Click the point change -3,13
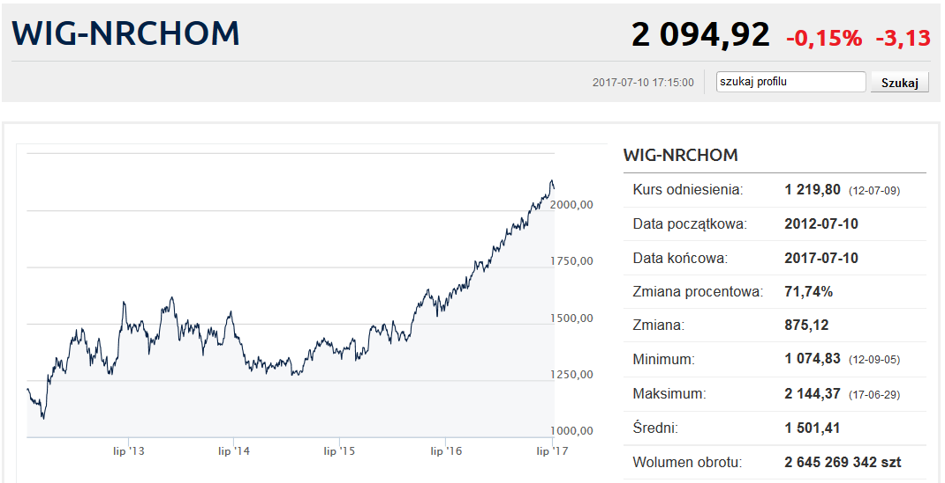 (x=903, y=38)
